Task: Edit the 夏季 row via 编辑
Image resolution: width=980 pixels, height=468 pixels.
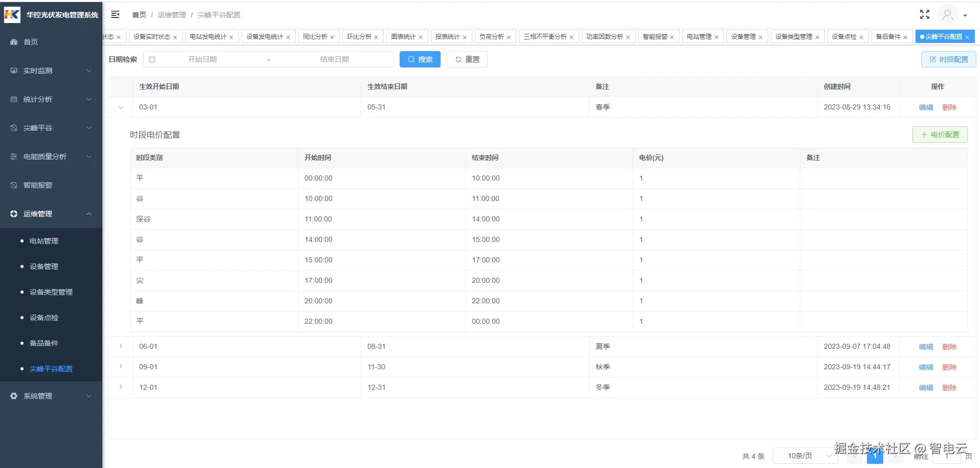Action: (926, 347)
